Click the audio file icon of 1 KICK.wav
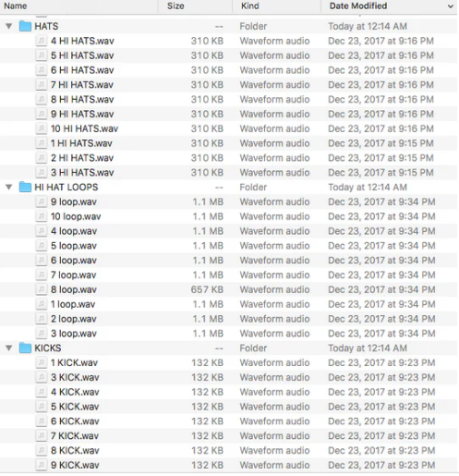459x476 pixels. 41,362
